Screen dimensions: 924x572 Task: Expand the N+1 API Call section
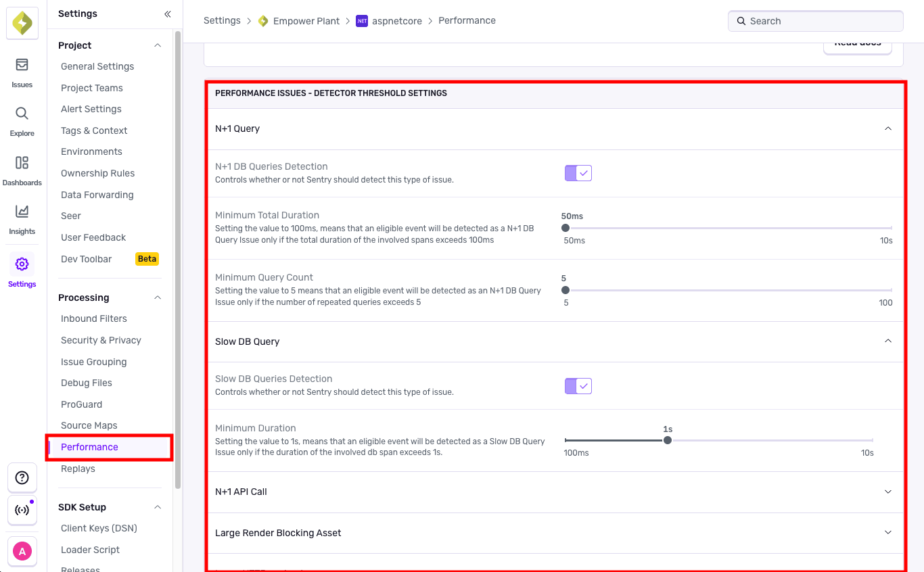pos(888,492)
